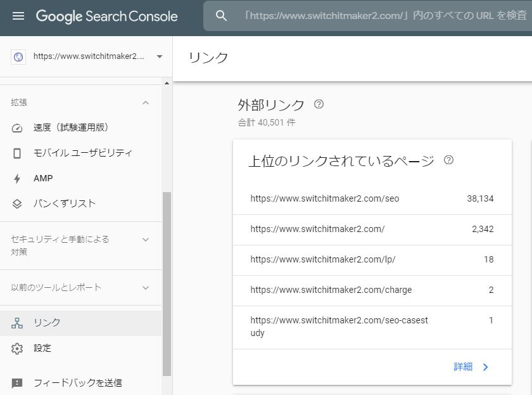This screenshot has height=395, width=532.
Task: Click help icon next to 外部リンク
Action: pyautogui.click(x=319, y=104)
